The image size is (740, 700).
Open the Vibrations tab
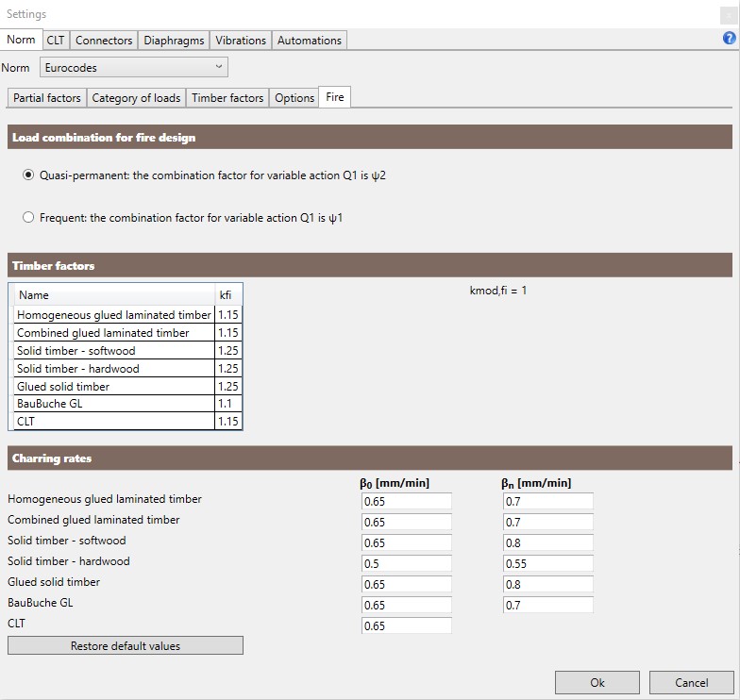[241, 41]
